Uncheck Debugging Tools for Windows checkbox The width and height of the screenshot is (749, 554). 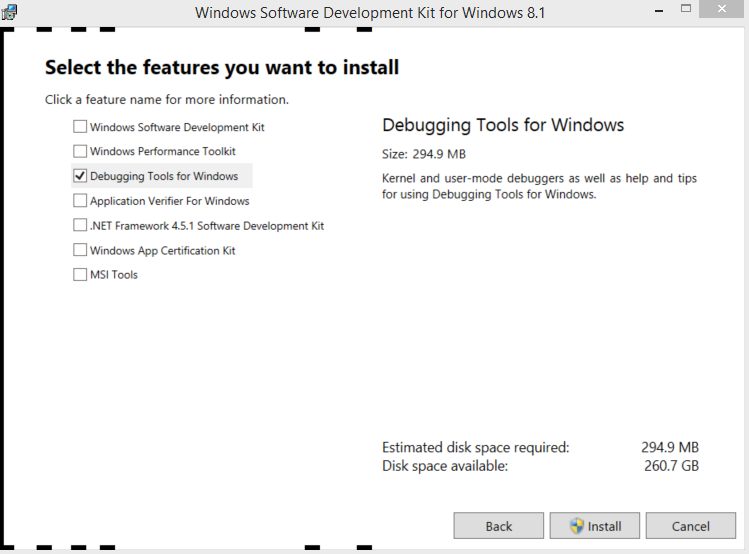(80, 176)
